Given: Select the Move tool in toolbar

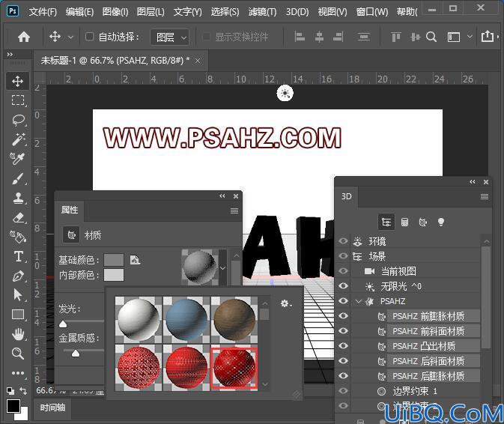Looking at the screenshot, I should [17, 81].
